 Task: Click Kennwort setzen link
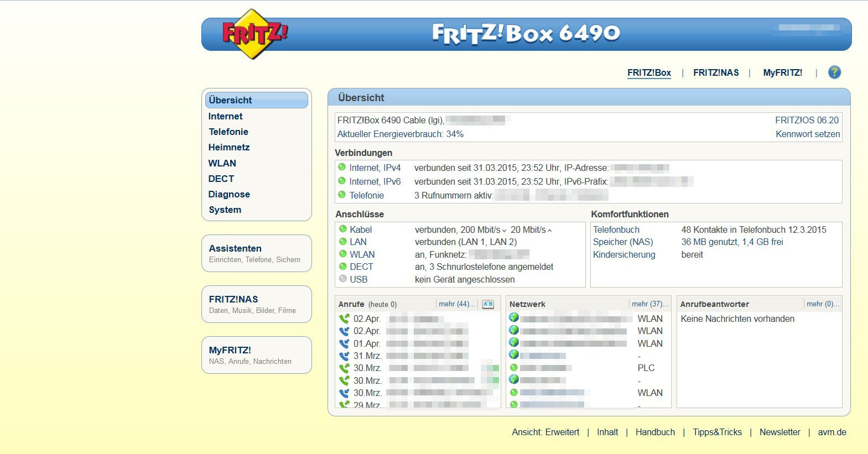coord(808,134)
